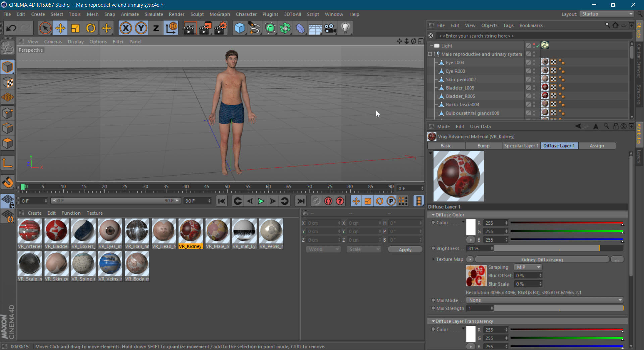Enable Polygons mode in left palette
The image size is (644, 350).
(x=7, y=143)
